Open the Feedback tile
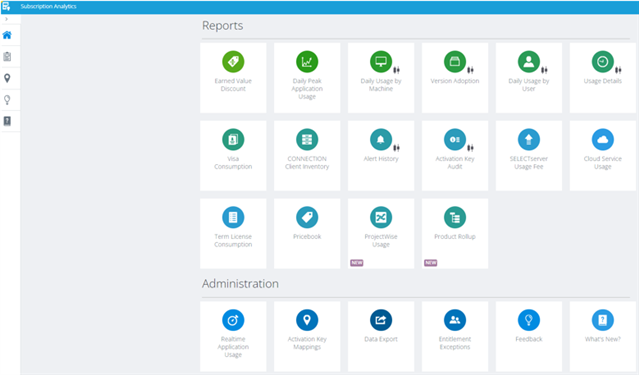This screenshot has height=375, width=639. click(529, 336)
